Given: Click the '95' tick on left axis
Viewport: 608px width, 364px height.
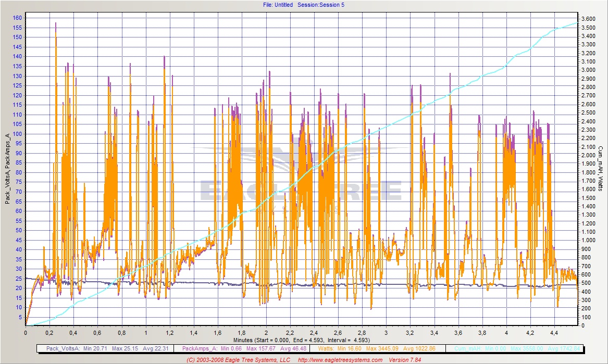Looking at the screenshot, I should pos(19,143).
